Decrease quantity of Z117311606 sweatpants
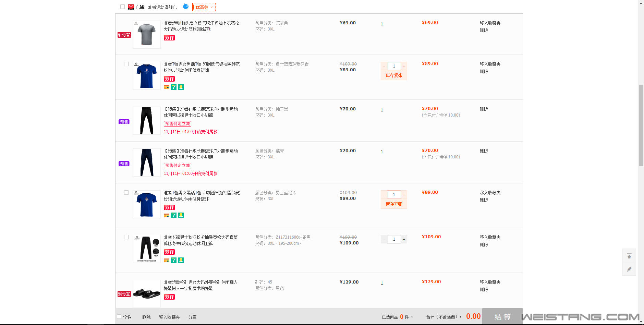 pos(384,239)
